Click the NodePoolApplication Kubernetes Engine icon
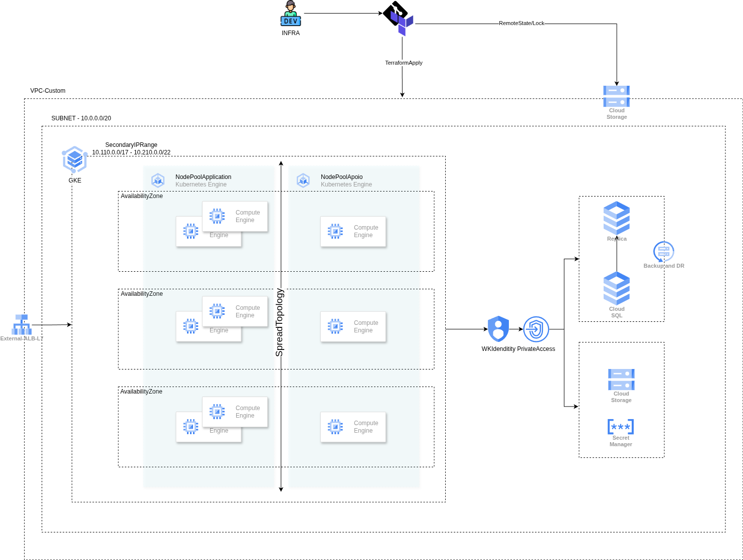743x560 pixels. click(158, 180)
